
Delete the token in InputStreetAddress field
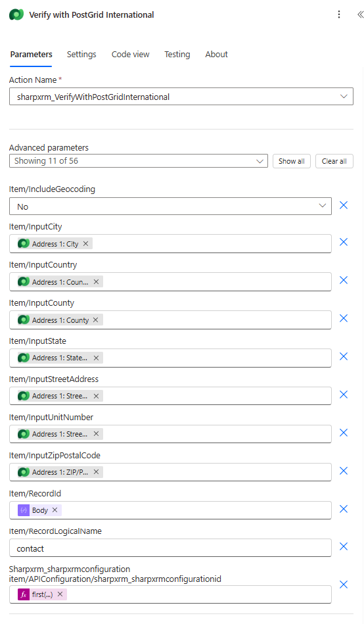[x=97, y=396]
